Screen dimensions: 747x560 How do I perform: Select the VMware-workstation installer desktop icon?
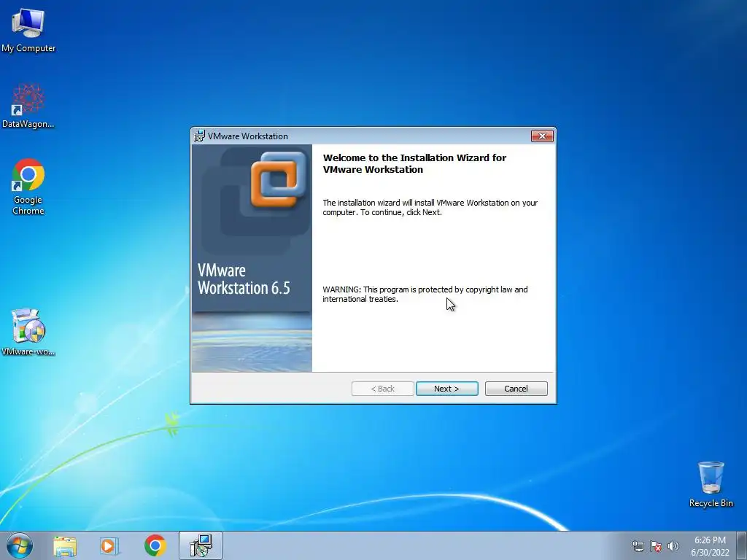coord(28,332)
